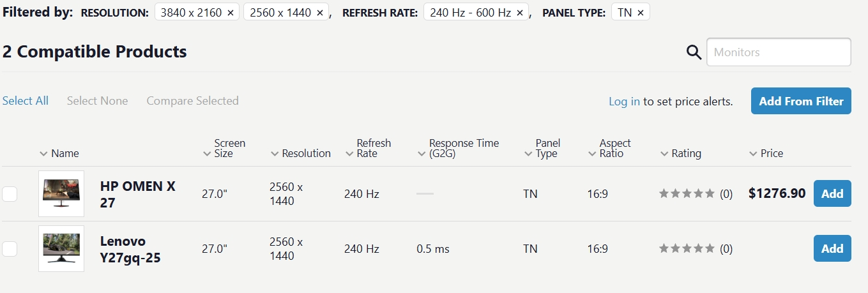Screen dimensions: 868x293
Task: Open the HP OMEN X 27 thumbnail
Action: (61, 193)
